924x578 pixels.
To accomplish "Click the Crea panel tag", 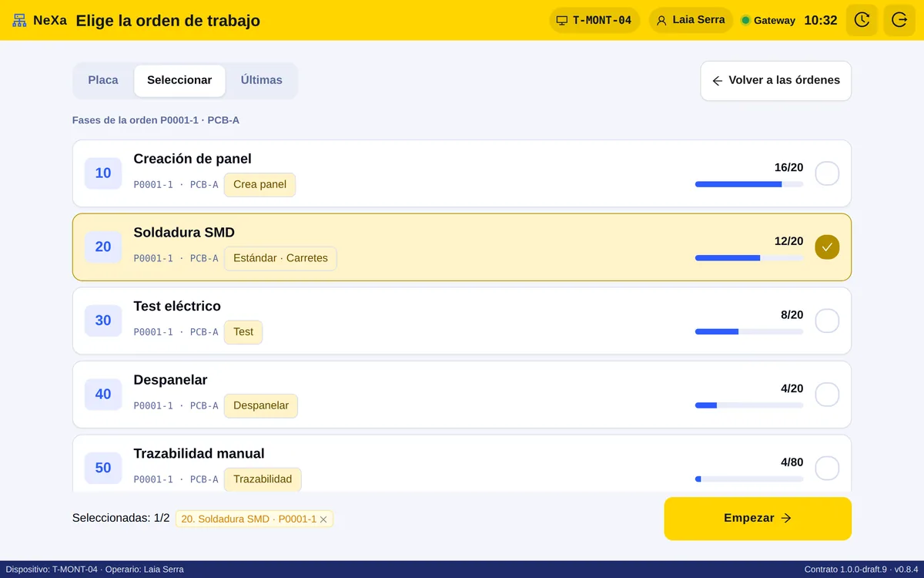I will coord(259,185).
